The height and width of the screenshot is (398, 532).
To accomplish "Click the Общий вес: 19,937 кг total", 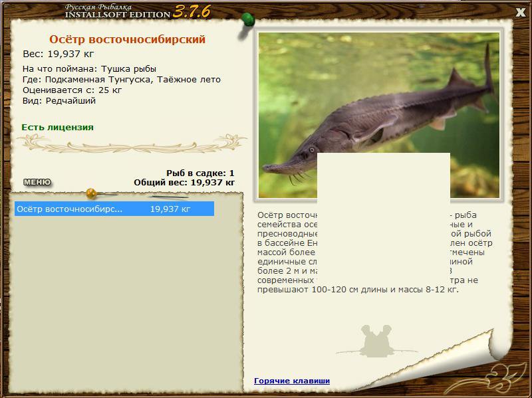I will (x=184, y=183).
